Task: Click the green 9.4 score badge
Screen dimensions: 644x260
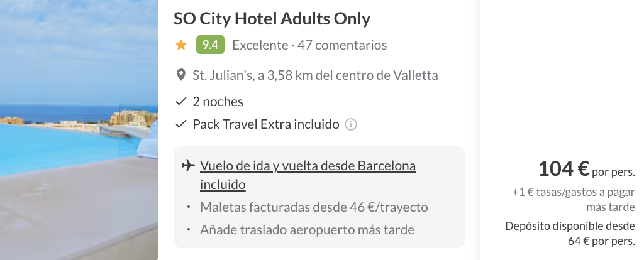Action: coord(210,45)
